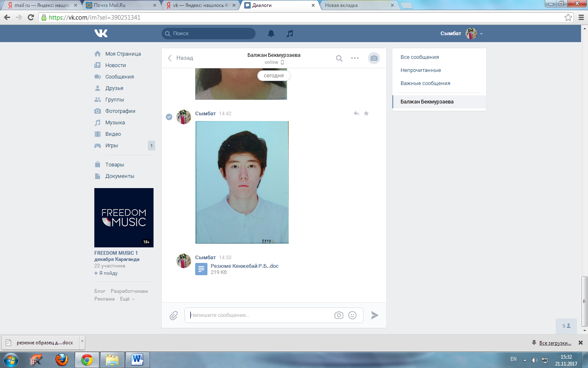Mark Сымбат's 14:42 message as important with star

tap(366, 113)
